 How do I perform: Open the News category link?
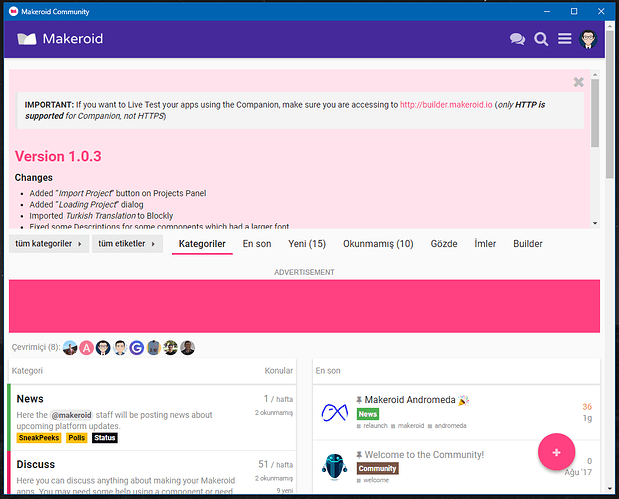(30, 399)
